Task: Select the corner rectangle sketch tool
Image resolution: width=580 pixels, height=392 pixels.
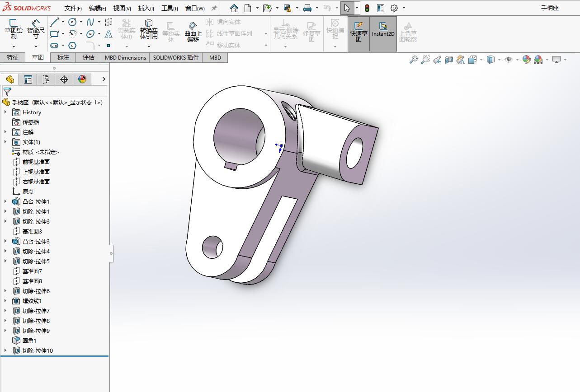Action: coord(54,33)
